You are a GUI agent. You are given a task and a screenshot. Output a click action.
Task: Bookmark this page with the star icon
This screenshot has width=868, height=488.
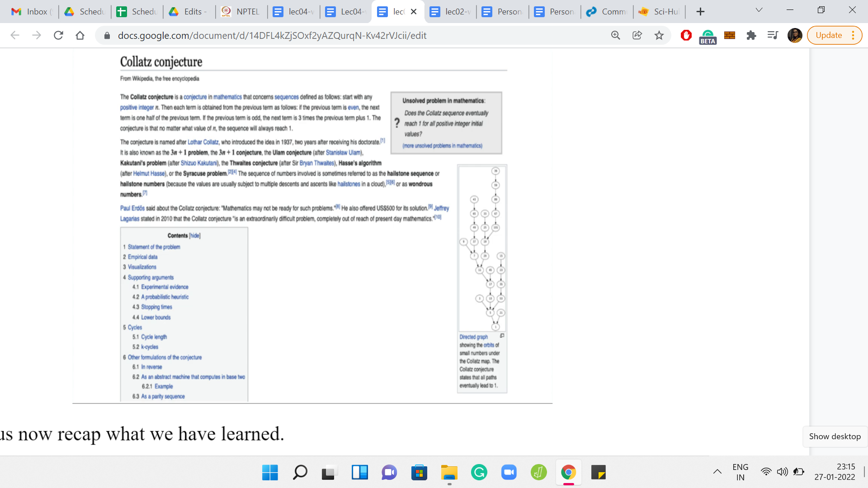tap(659, 35)
